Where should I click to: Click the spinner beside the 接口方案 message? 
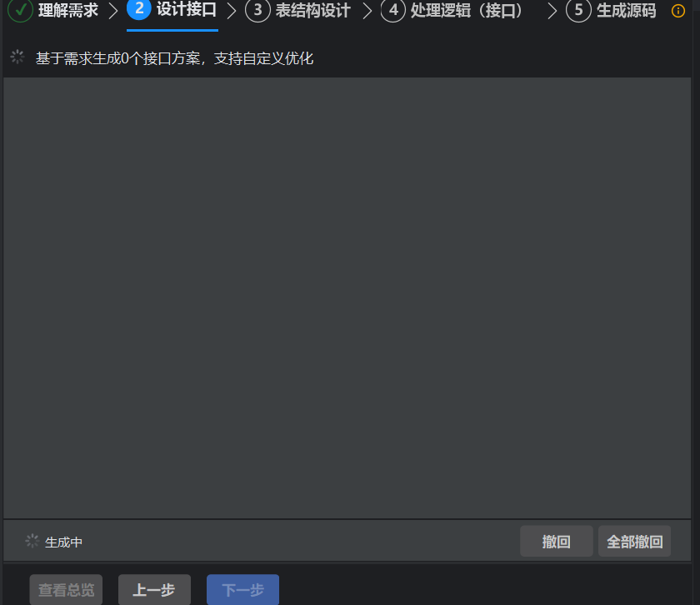coord(16,57)
